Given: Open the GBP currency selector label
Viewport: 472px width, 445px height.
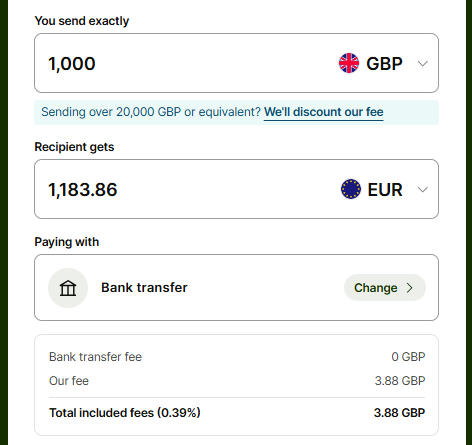Looking at the screenshot, I should pyautogui.click(x=384, y=63).
